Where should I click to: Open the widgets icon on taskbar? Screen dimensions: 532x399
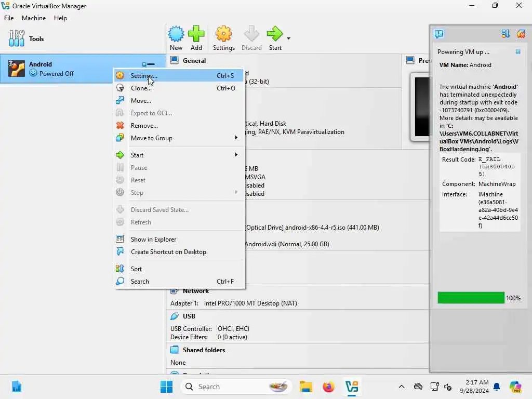[16, 387]
